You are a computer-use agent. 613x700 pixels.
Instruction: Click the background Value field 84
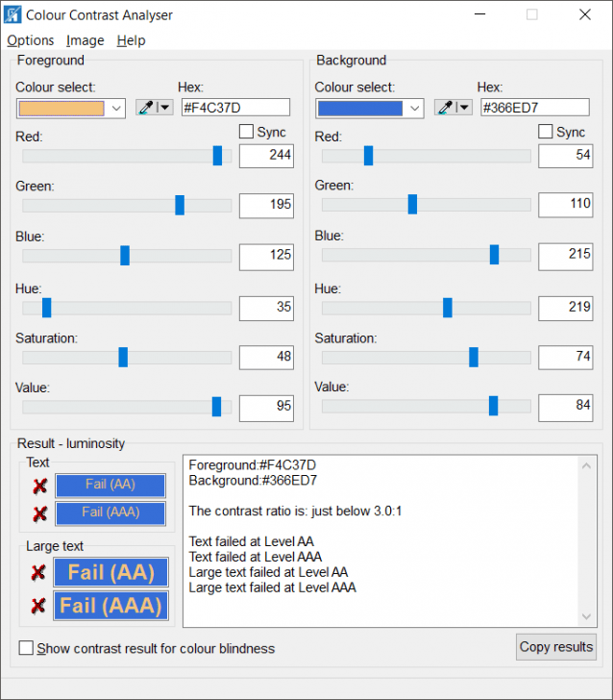pyautogui.click(x=566, y=408)
